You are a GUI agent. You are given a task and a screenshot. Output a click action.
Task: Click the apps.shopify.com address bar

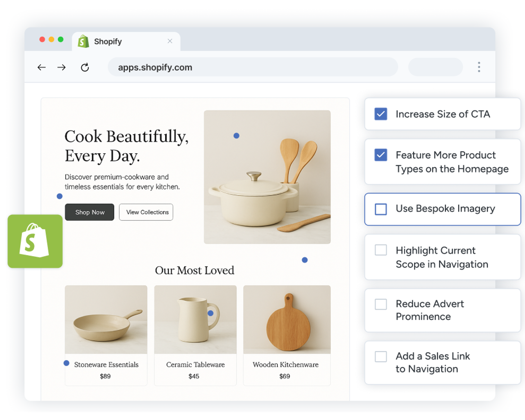(253, 67)
